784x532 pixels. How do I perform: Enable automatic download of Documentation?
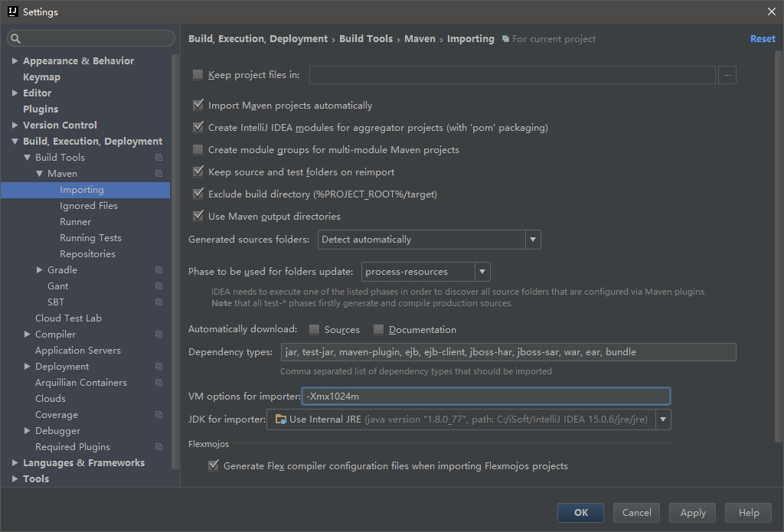378,329
